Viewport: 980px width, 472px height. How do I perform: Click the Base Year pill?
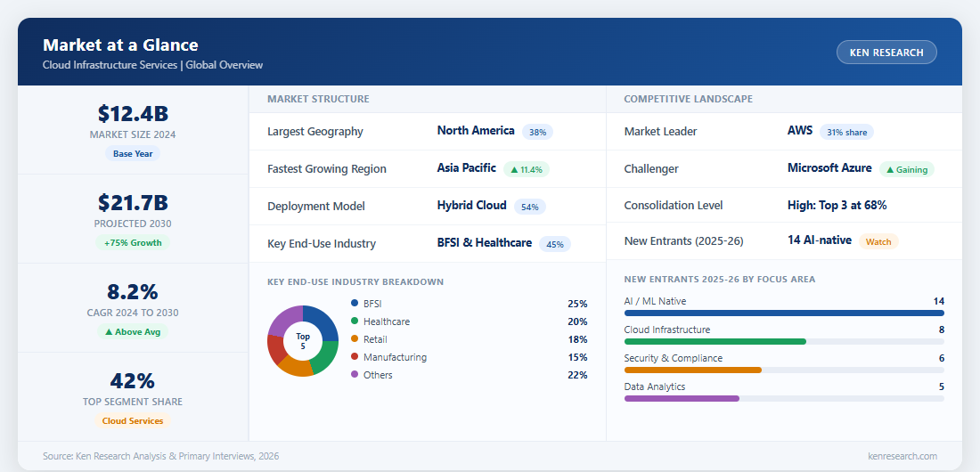133,153
